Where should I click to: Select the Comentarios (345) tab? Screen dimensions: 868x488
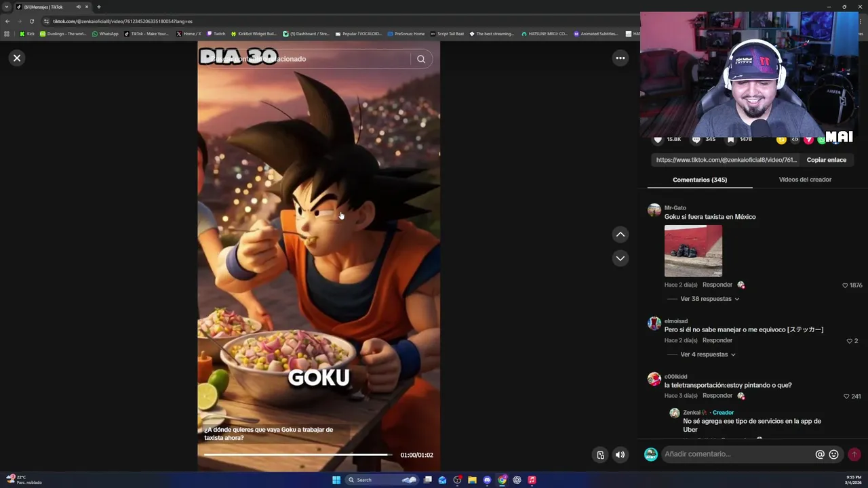pos(700,180)
